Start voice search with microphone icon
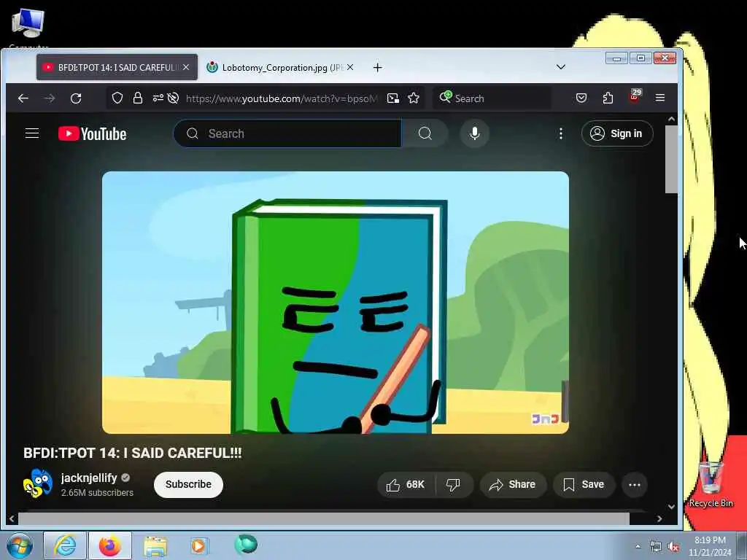Viewport: 747px width, 560px height. pyautogui.click(x=474, y=133)
